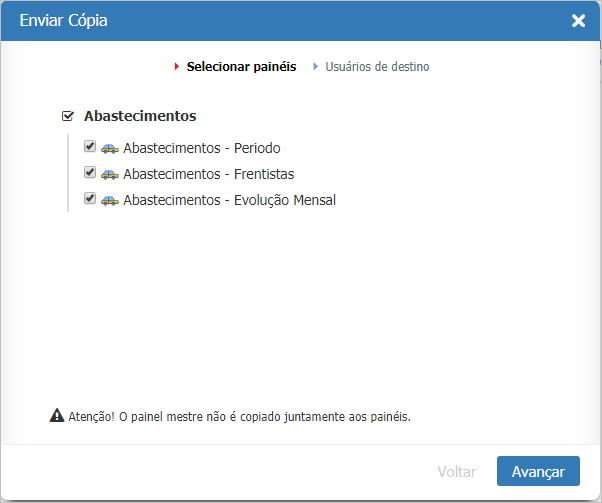This screenshot has width=602, height=503.
Task: Click the warning triangle icon
Action: point(57,415)
